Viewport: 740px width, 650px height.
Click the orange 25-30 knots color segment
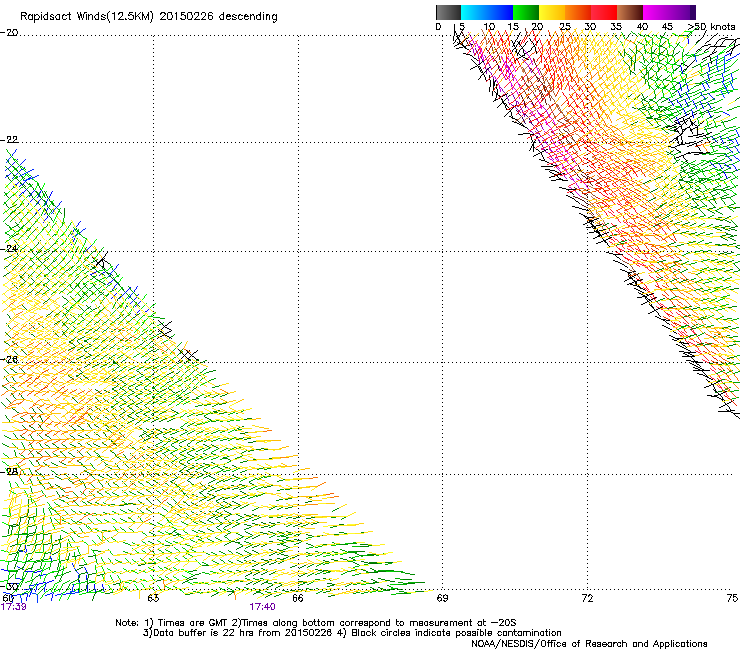(x=578, y=12)
